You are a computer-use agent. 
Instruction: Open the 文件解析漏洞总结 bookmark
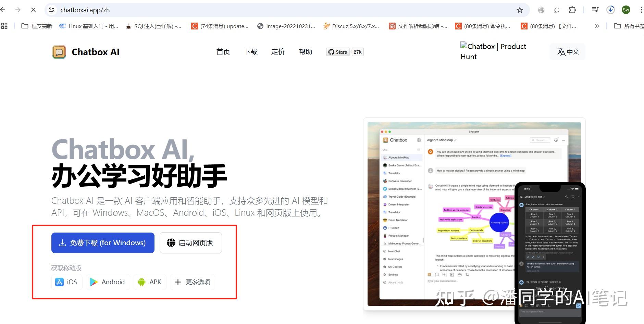pos(418,26)
